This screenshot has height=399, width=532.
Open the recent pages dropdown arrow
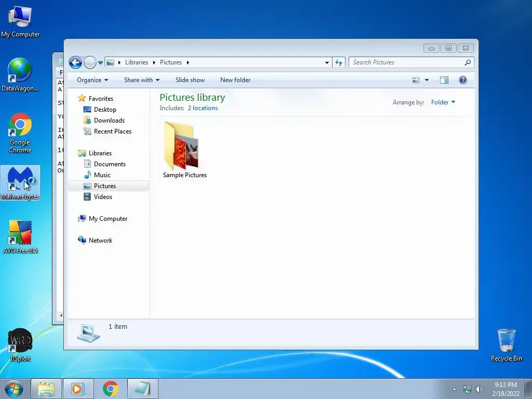(x=100, y=63)
